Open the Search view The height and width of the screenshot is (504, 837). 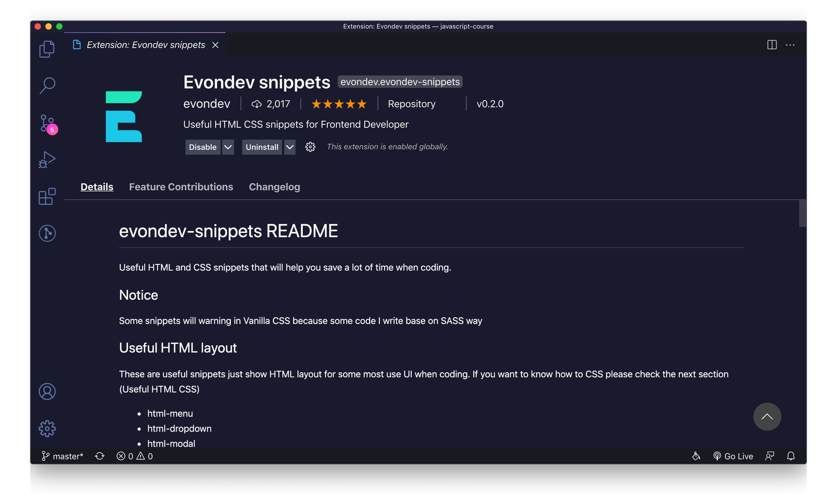tap(47, 85)
